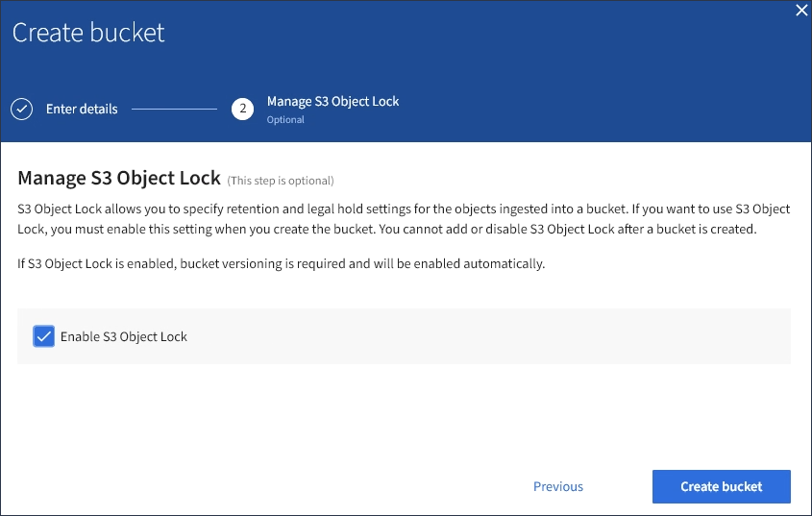Click the completed step checkmark circle icon
Image resolution: width=812 pixels, height=516 pixels.
pyautogui.click(x=21, y=109)
